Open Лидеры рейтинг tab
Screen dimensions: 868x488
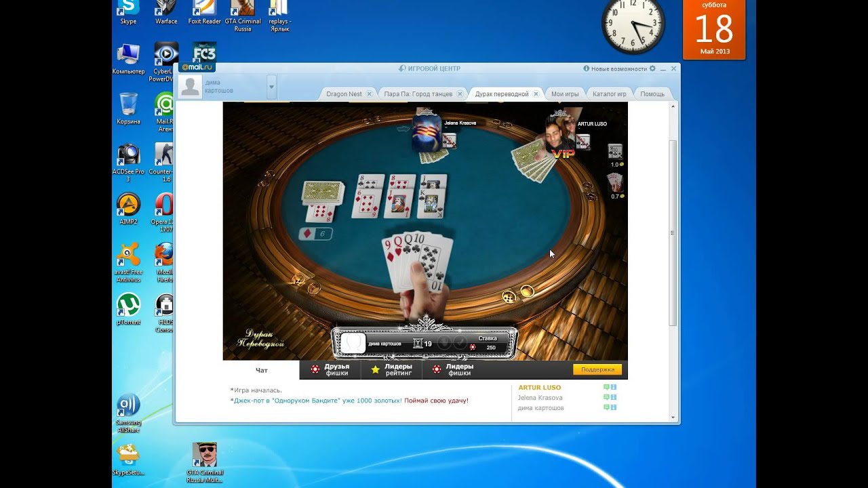point(391,370)
